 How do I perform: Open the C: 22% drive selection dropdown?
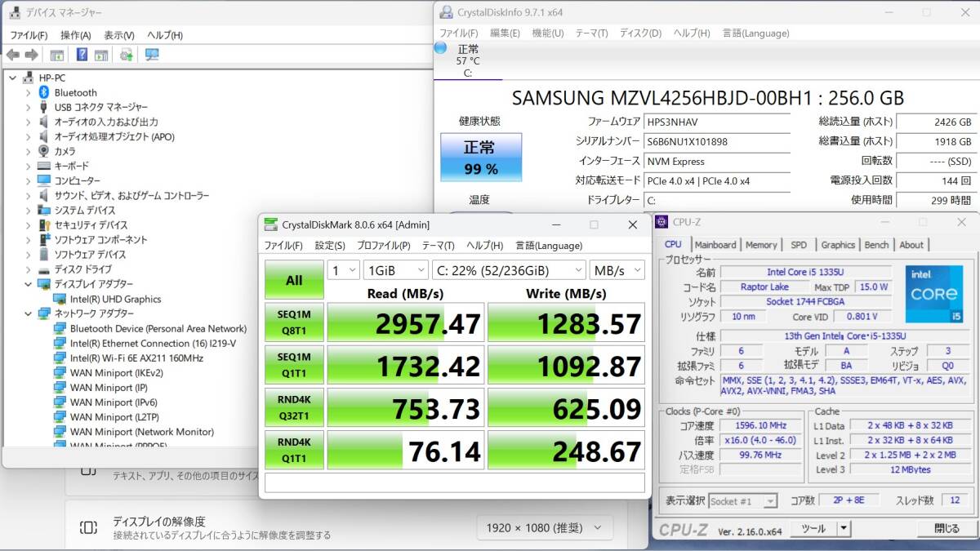pyautogui.click(x=508, y=270)
